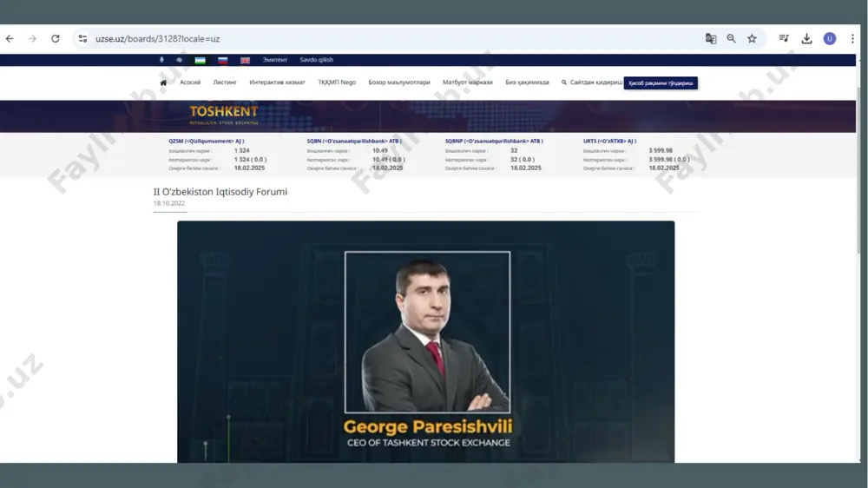The image size is (868, 488).
Task: Open the media control icon
Action: [784, 38]
